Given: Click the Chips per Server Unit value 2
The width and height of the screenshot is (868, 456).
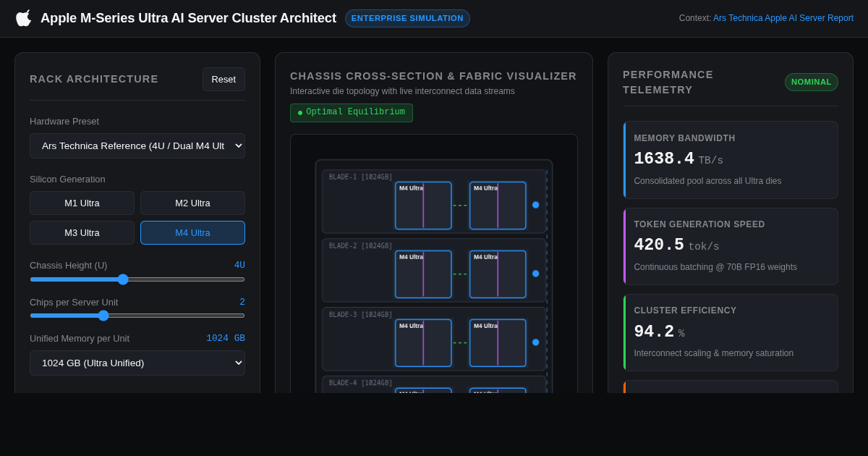Looking at the screenshot, I should coord(242,302).
